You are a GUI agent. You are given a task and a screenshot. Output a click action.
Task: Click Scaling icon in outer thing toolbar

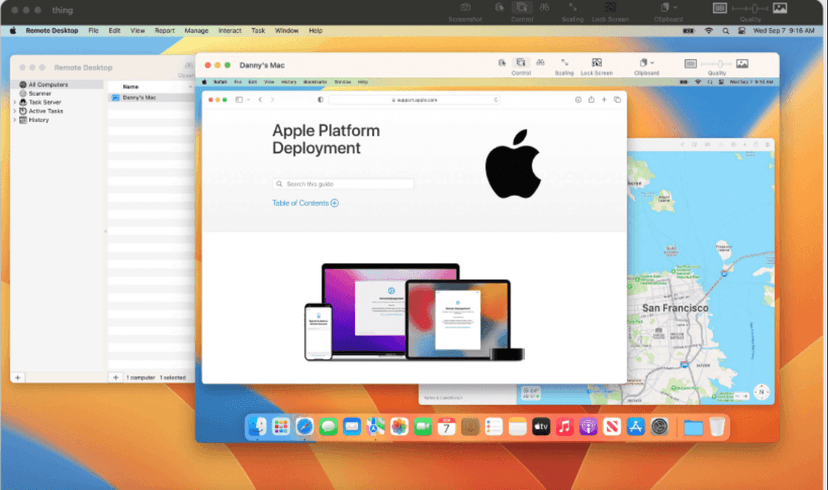click(x=572, y=7)
